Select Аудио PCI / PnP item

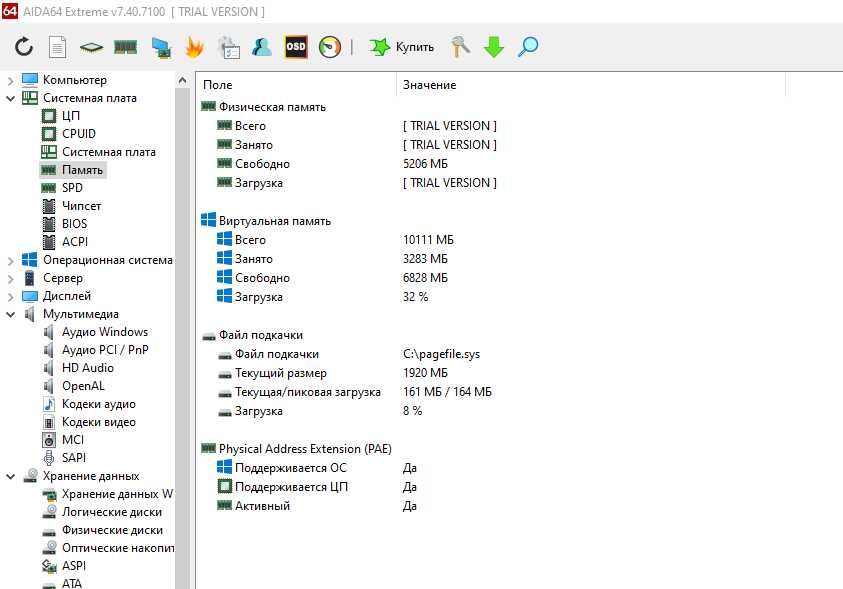pyautogui.click(x=105, y=350)
